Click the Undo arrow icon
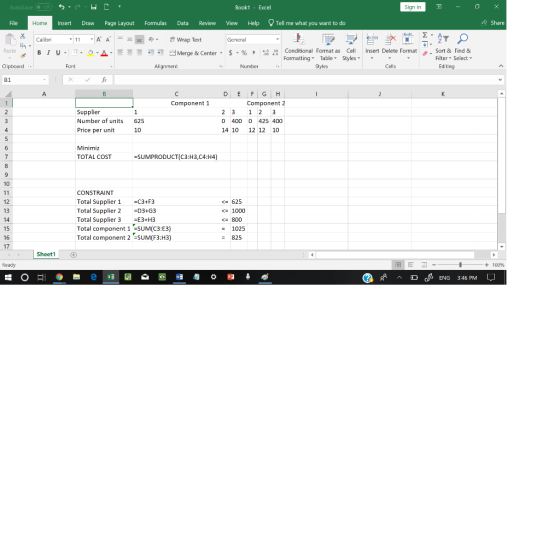The image size is (560, 559). (x=62, y=7)
